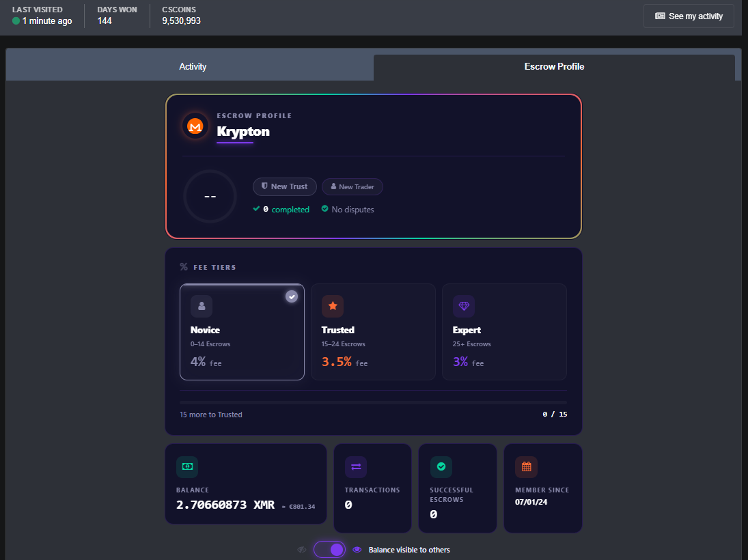Select the Expert fee tier card
The height and width of the screenshot is (560, 748).
pos(504,332)
